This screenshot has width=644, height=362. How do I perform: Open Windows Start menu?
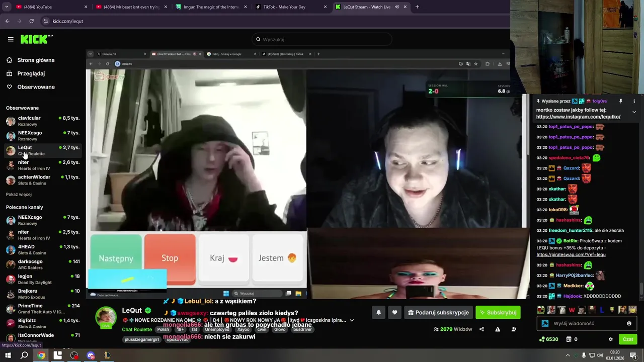[8, 355]
